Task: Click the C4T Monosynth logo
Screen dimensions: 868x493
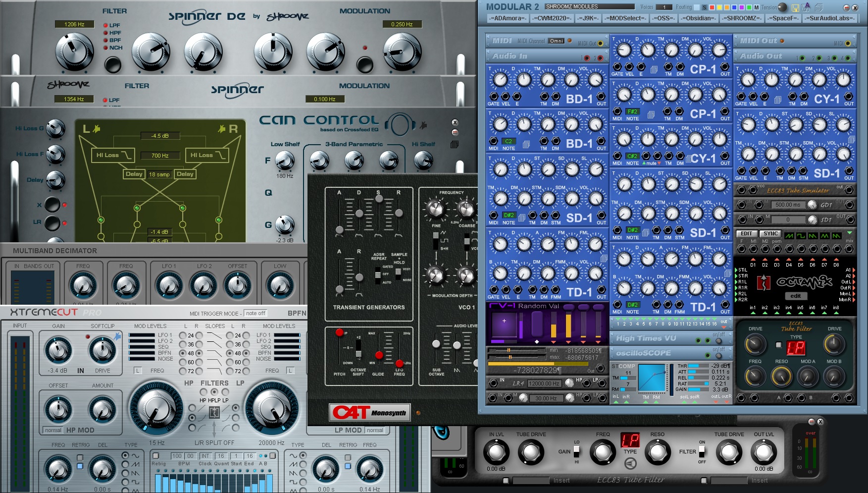Action: point(369,412)
